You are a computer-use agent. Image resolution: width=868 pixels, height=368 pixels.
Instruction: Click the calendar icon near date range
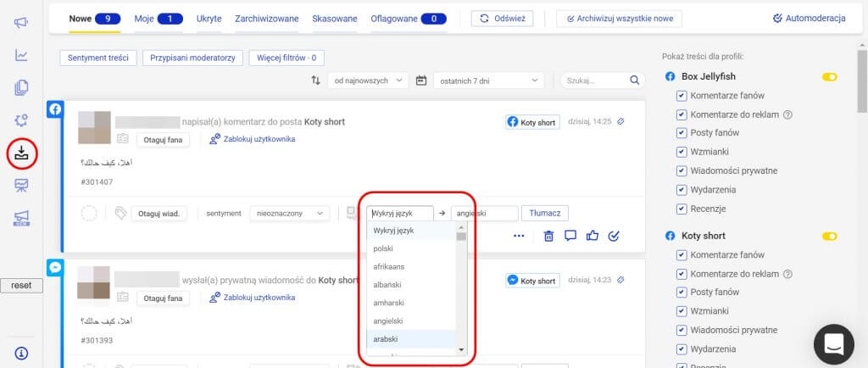[x=421, y=81]
